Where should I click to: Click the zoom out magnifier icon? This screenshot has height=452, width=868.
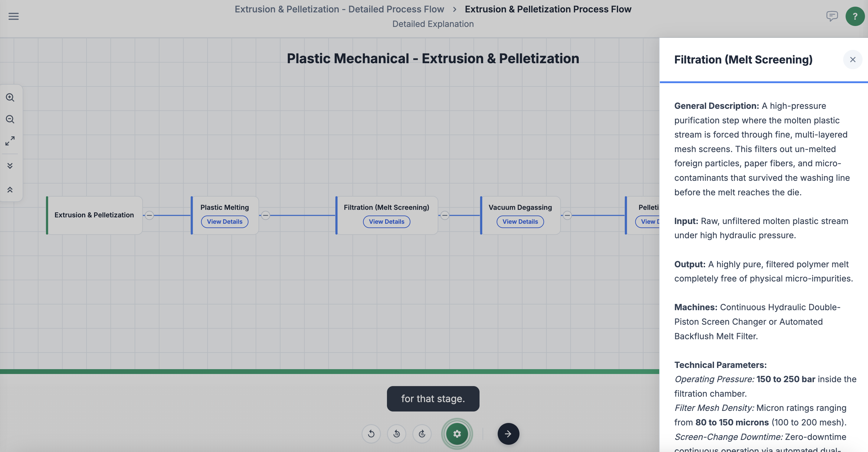(10, 119)
